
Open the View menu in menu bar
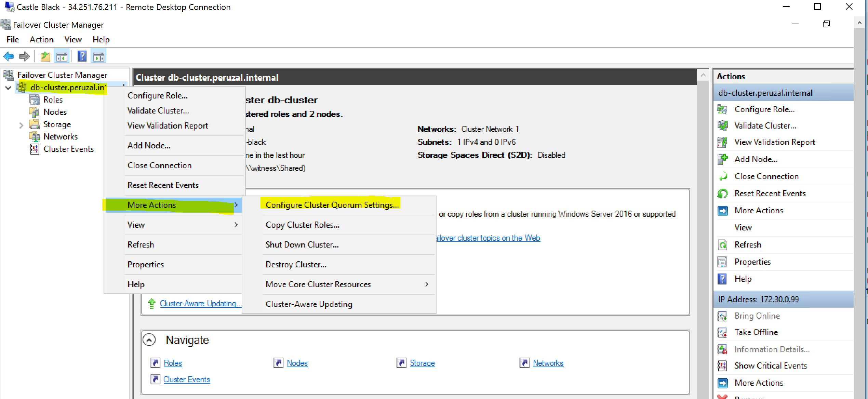pos(73,40)
